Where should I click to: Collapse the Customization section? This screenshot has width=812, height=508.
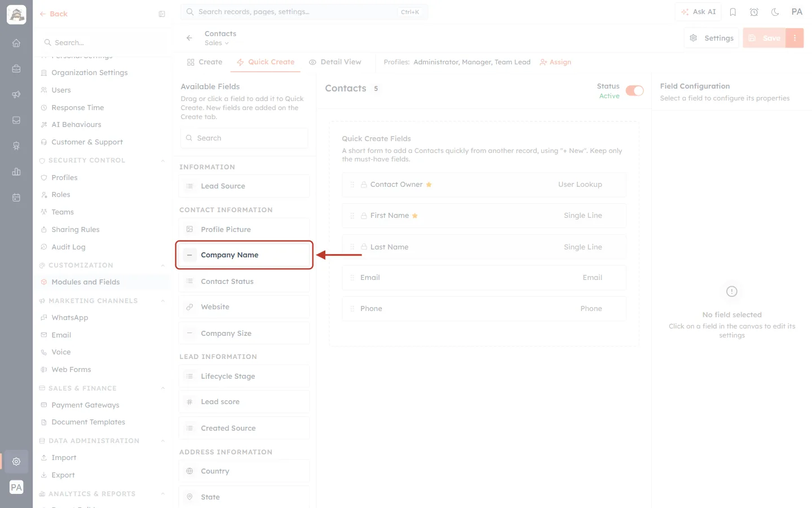(x=163, y=265)
